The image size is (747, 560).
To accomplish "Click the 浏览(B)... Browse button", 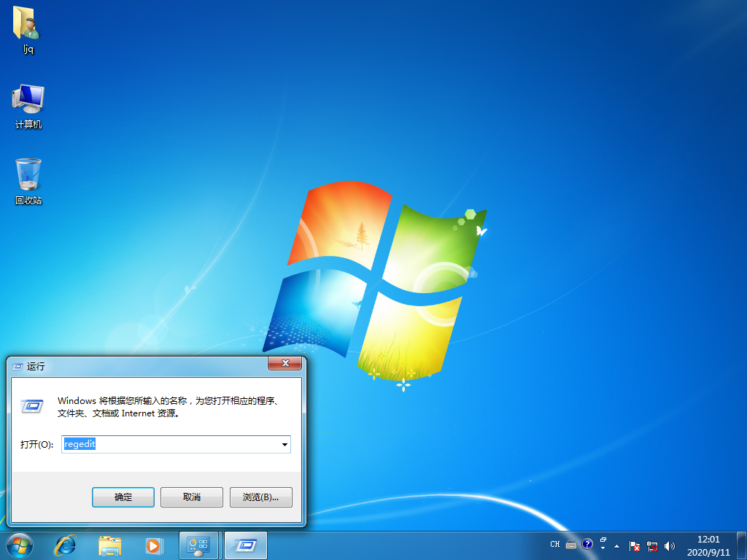I will [x=260, y=497].
